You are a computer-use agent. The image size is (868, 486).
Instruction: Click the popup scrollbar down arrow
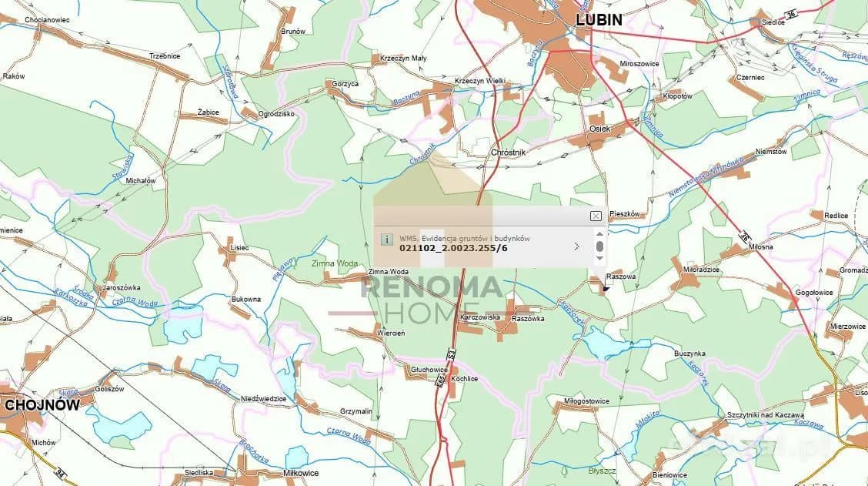point(599,258)
